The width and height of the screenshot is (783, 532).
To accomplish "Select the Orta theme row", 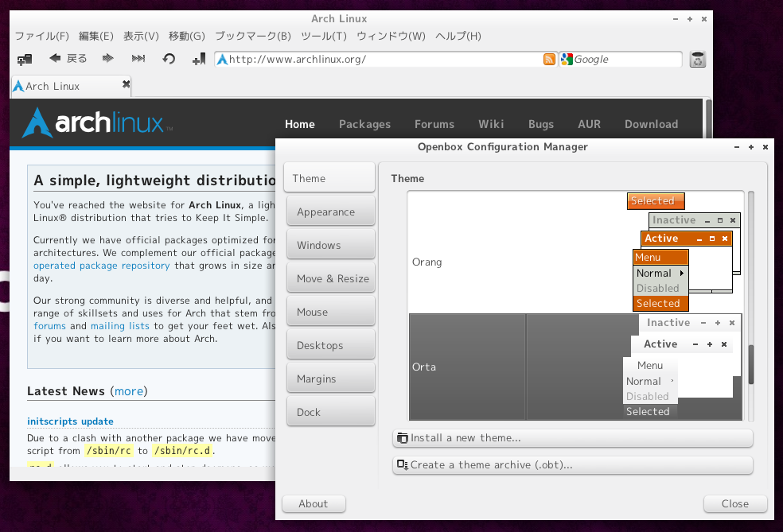I will tap(576, 367).
